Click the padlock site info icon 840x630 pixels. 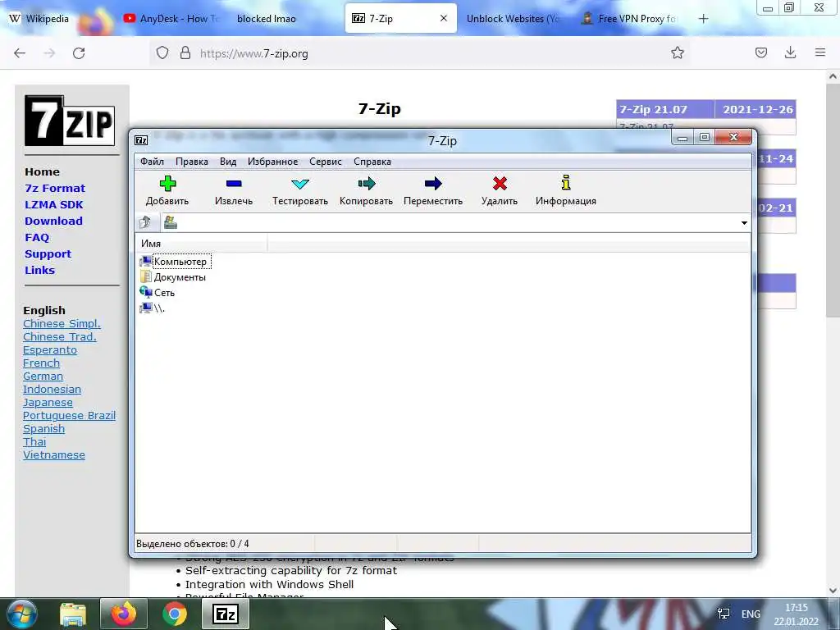coord(185,53)
